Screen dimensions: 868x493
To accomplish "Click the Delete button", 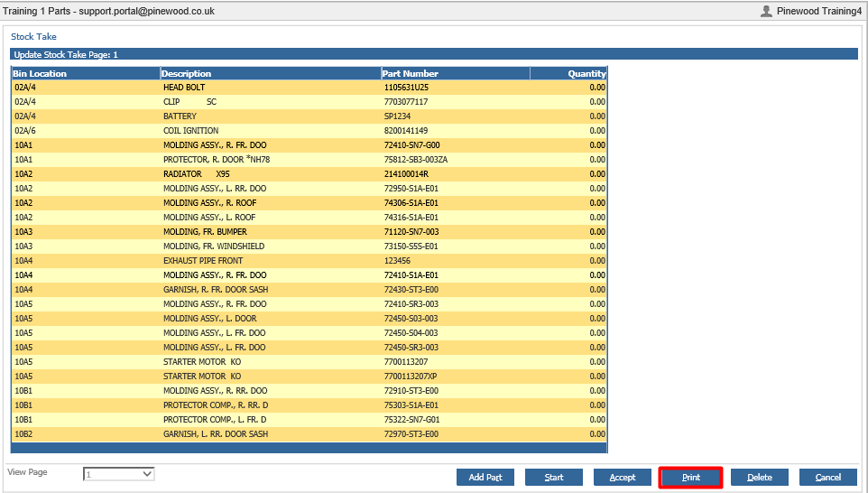I will coord(760,478).
